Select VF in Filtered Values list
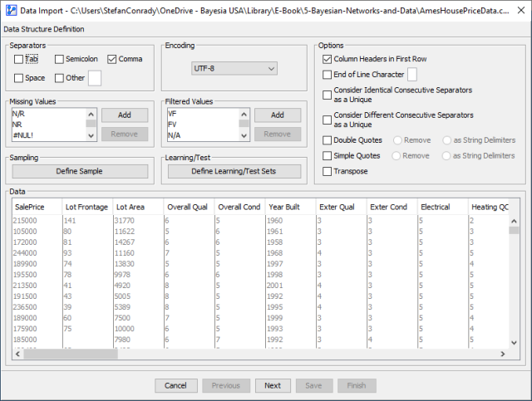This screenshot has width=532, height=401. click(x=203, y=114)
